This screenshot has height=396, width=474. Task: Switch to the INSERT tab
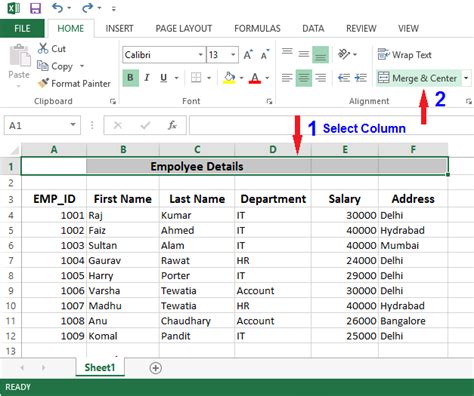119,29
